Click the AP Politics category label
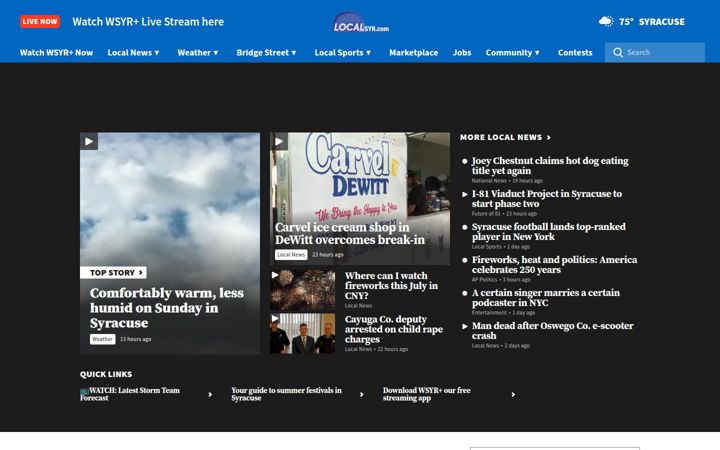This screenshot has width=720, height=450. pos(484,280)
